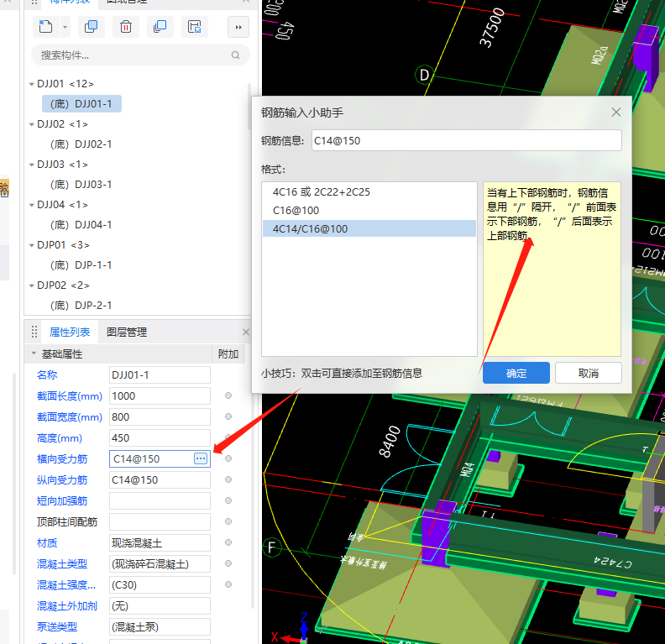
Task: Click the 取消 button
Action: 589,373
